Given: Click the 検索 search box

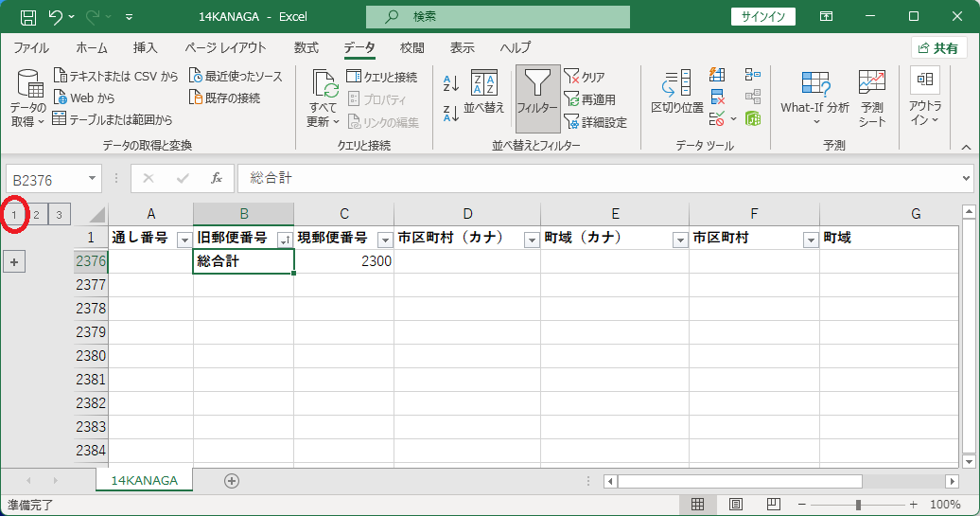Looking at the screenshot, I should tap(498, 17).
